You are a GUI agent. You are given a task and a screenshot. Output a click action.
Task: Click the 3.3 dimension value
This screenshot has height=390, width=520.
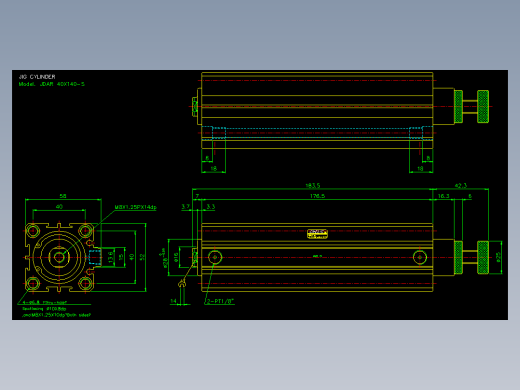pyautogui.click(x=211, y=207)
